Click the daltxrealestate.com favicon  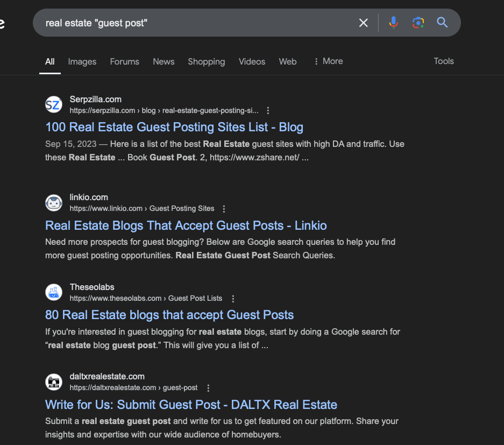[x=53, y=382]
